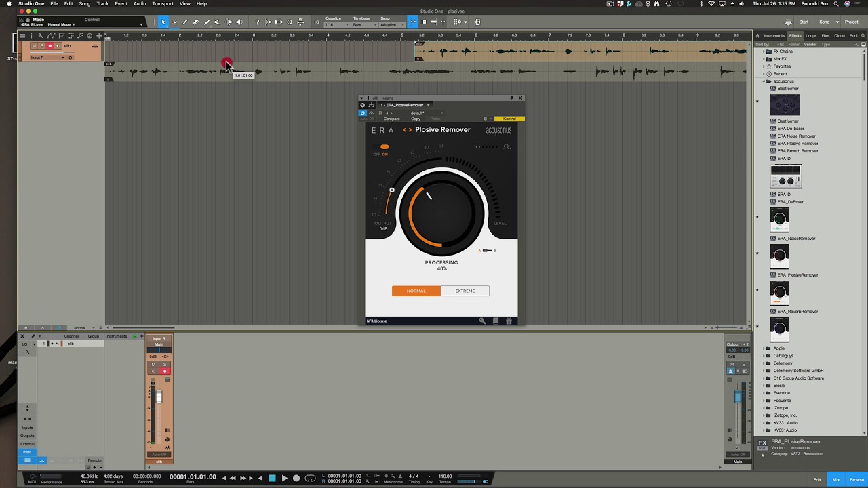Viewport: 868px width, 488px height.
Task: Click the zoom magnifier toolbar icon
Action: pos(290,22)
